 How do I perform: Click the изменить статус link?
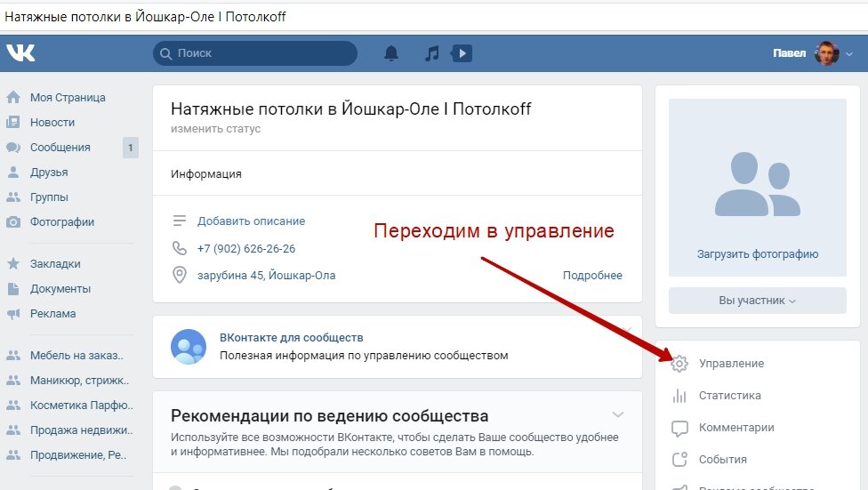pos(215,128)
